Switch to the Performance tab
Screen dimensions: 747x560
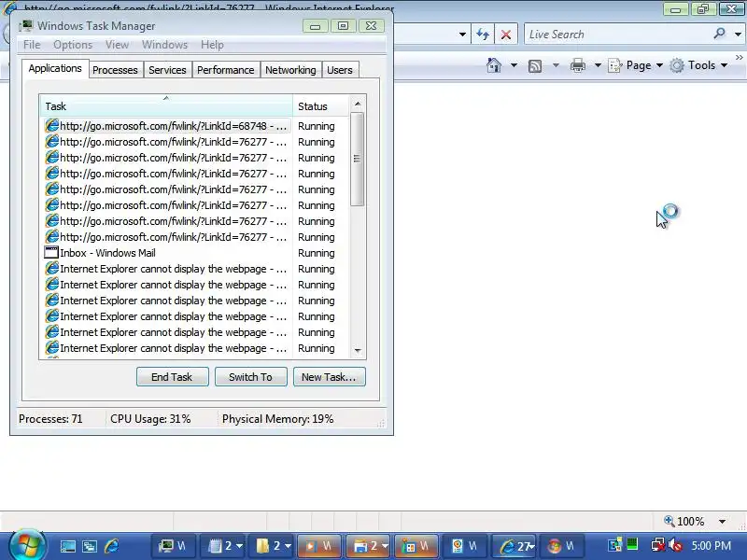click(x=226, y=70)
